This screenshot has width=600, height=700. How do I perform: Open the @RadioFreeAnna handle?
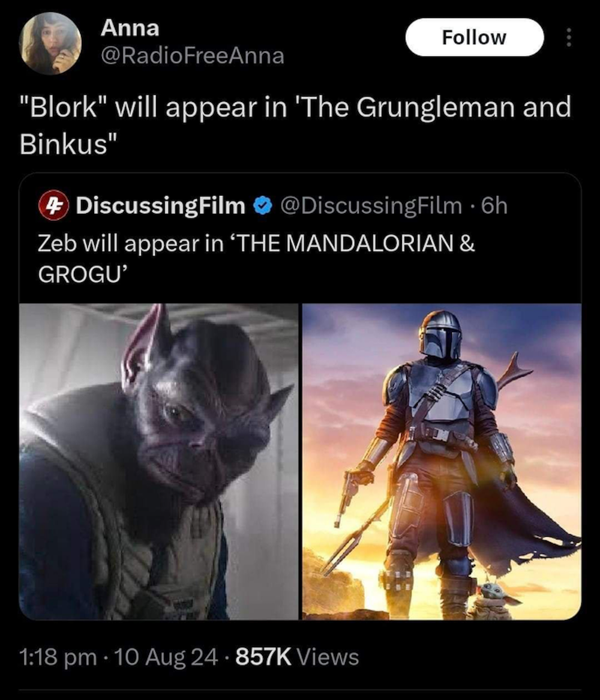[193, 56]
